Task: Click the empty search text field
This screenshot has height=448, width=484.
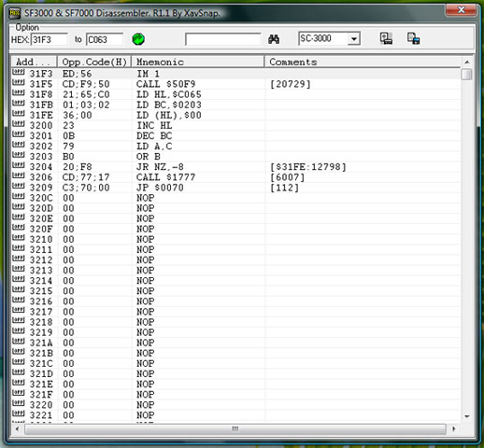Action: 222,39
